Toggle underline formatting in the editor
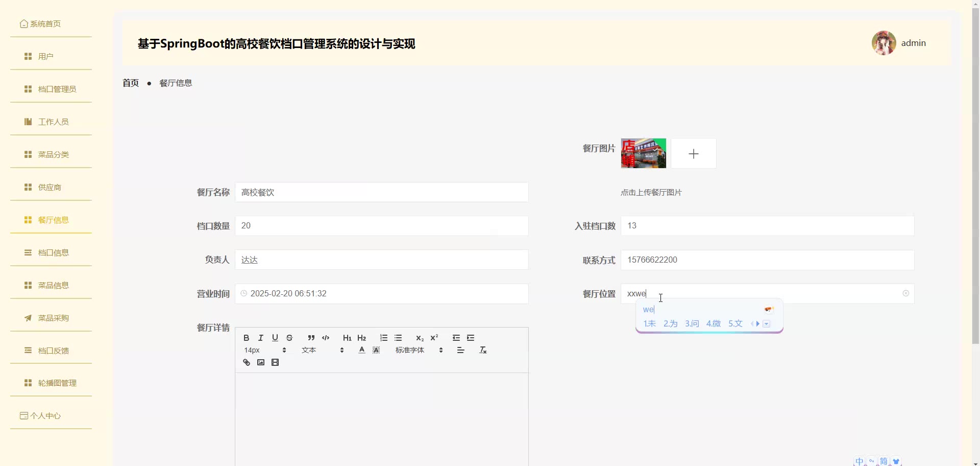The height and width of the screenshot is (466, 980). point(275,338)
